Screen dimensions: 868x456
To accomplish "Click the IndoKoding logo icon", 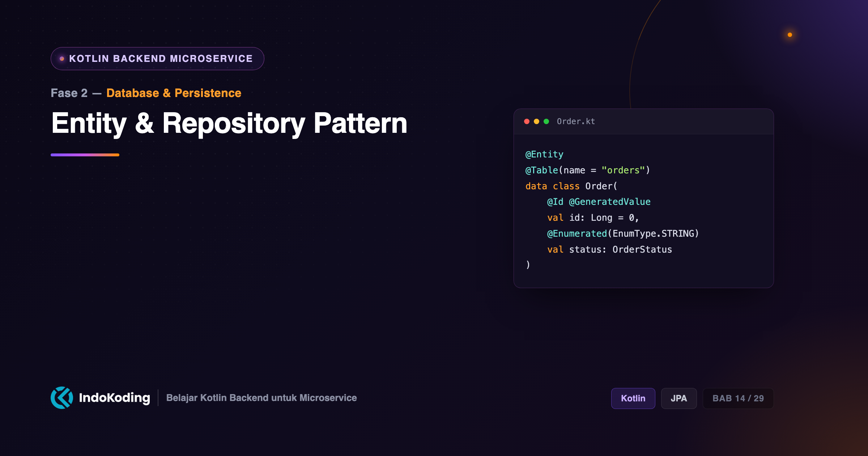I will (x=62, y=398).
